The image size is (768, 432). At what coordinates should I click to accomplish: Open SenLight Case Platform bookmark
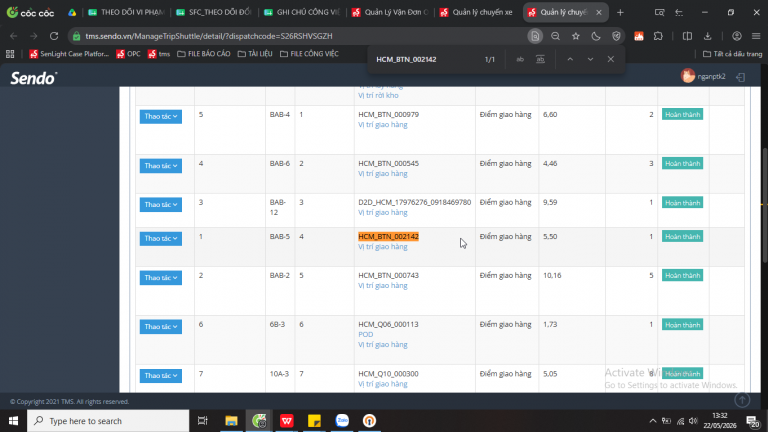pos(69,54)
